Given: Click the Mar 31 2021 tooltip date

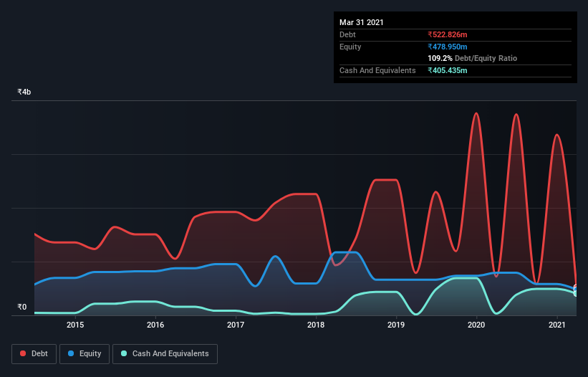Looking at the screenshot, I should click(x=362, y=22).
